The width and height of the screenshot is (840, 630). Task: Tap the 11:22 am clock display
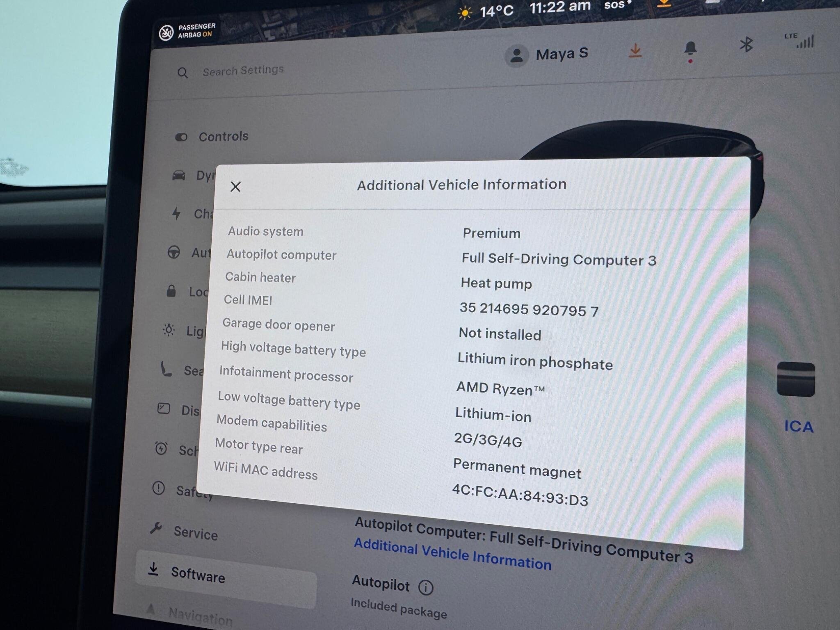coord(559,7)
